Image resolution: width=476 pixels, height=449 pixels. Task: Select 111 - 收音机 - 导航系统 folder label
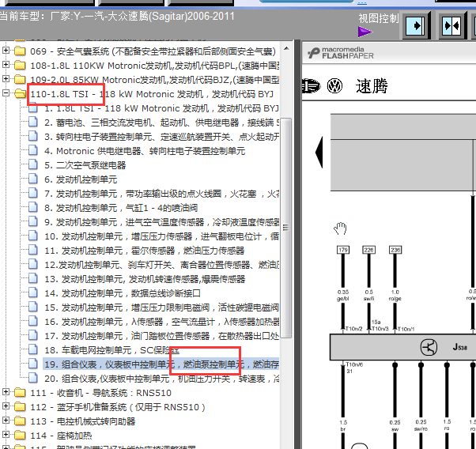100,393
